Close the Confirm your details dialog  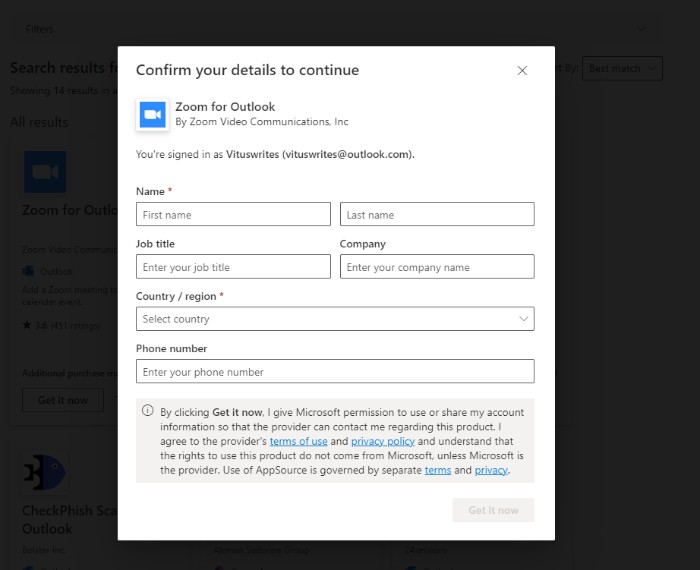[522, 71]
